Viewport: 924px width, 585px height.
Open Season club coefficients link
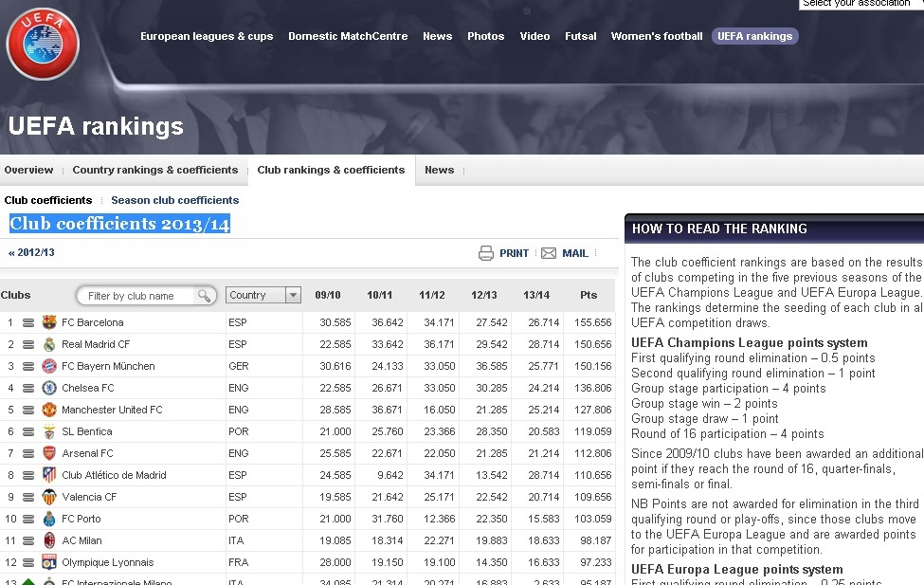point(175,200)
